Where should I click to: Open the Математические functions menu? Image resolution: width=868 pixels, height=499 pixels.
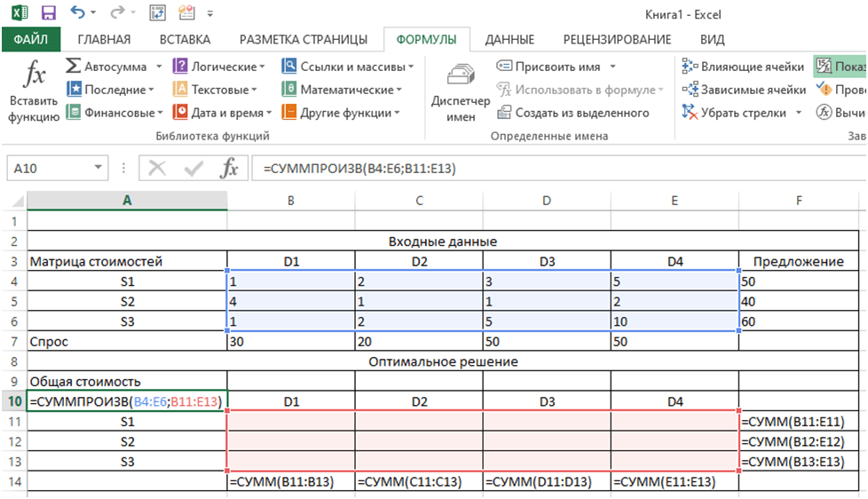[x=342, y=89]
